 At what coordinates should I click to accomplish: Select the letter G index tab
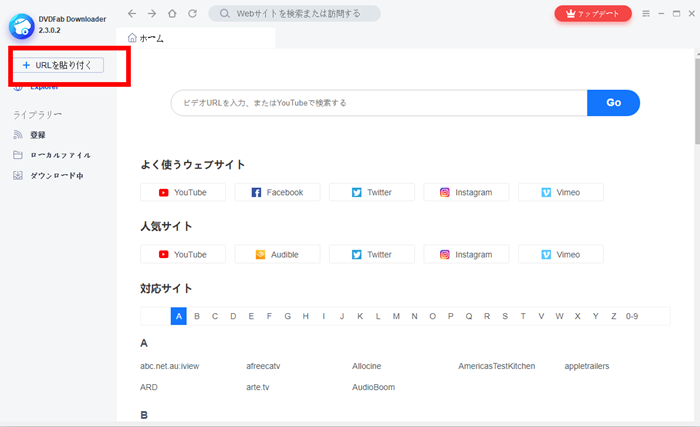point(288,316)
